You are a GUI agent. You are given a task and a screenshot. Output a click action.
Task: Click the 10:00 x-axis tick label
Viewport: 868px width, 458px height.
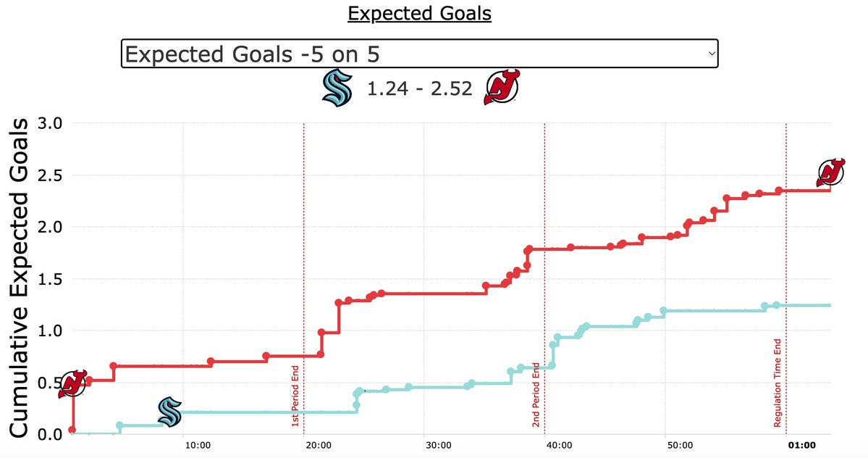(x=196, y=446)
